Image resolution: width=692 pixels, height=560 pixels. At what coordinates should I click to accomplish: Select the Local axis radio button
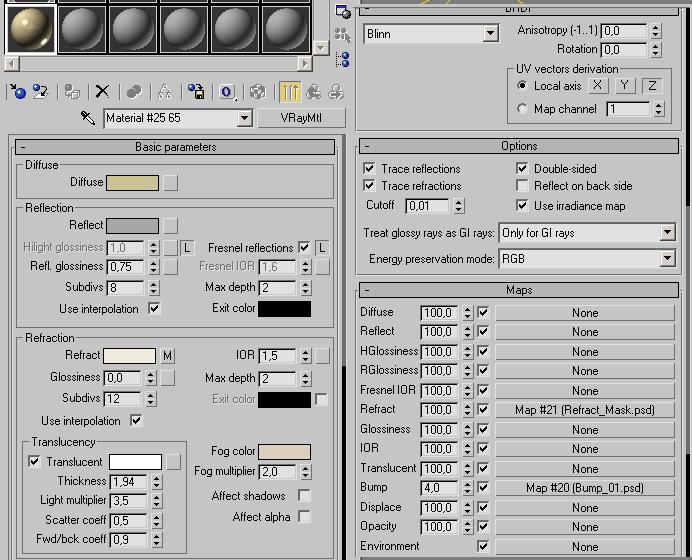[522, 86]
